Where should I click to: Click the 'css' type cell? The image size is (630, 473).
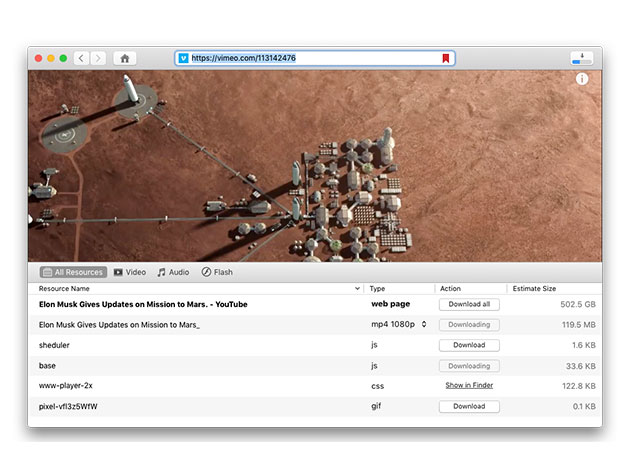coord(377,386)
